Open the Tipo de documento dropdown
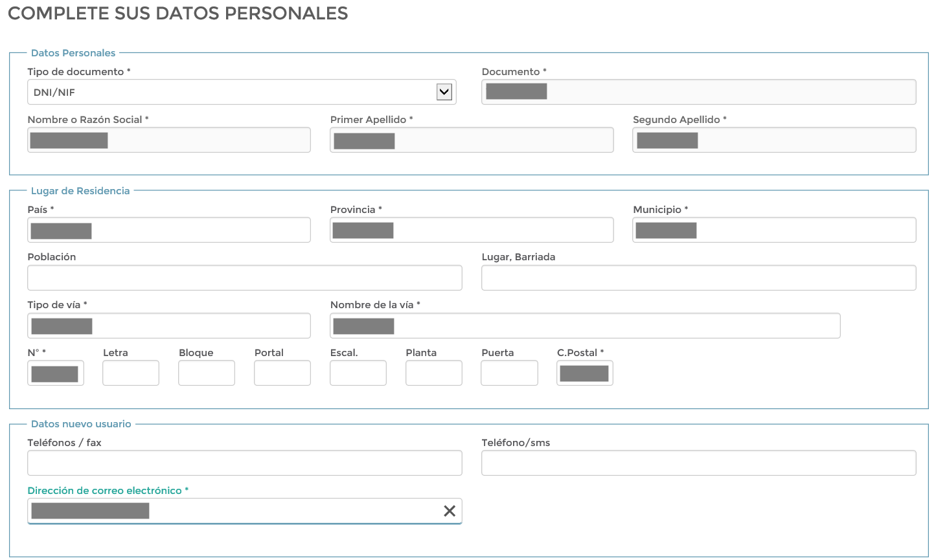The width and height of the screenshot is (936, 560). coord(444,92)
